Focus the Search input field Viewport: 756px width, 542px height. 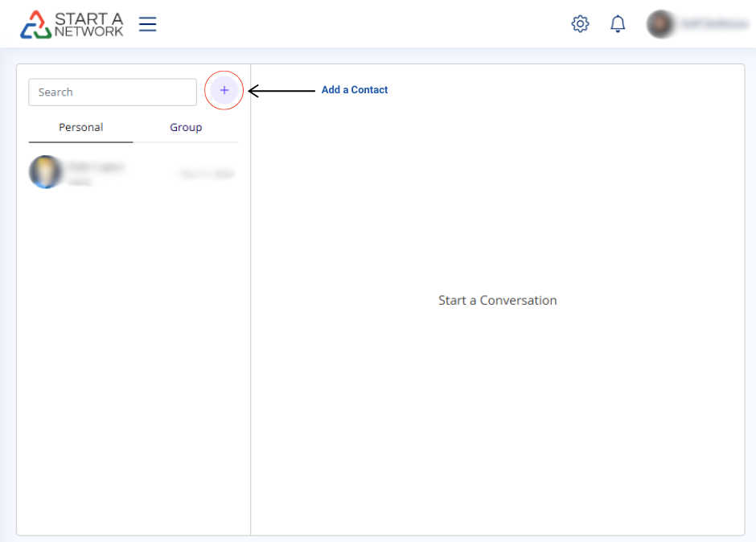click(113, 92)
